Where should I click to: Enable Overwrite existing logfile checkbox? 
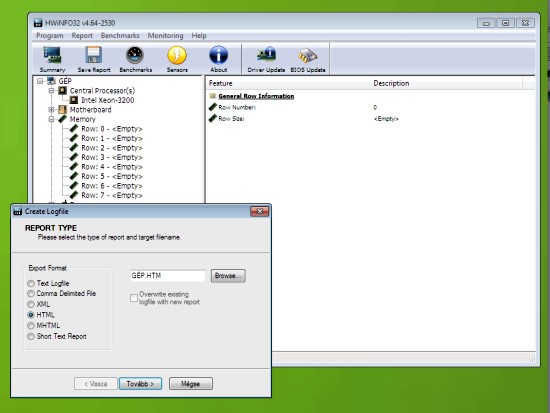point(134,298)
